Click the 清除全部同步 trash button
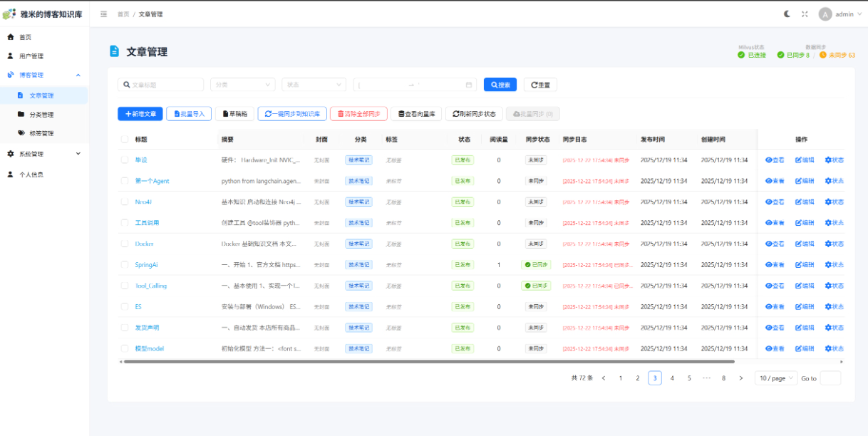The image size is (868, 436). (359, 114)
